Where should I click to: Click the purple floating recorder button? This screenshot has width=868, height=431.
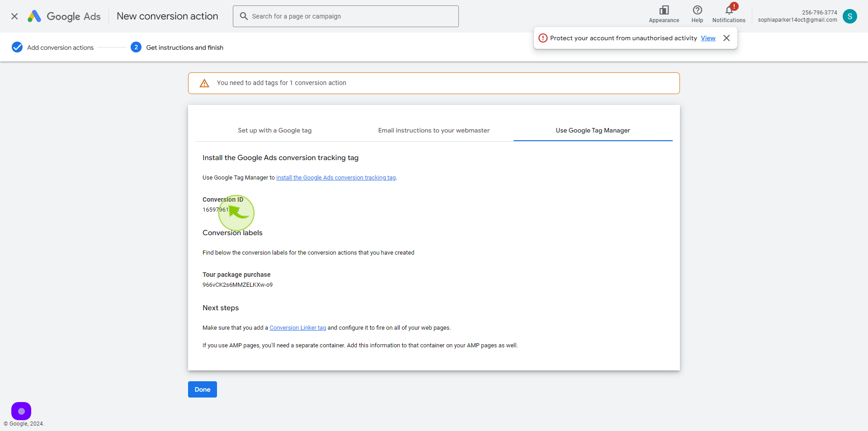[x=21, y=411]
